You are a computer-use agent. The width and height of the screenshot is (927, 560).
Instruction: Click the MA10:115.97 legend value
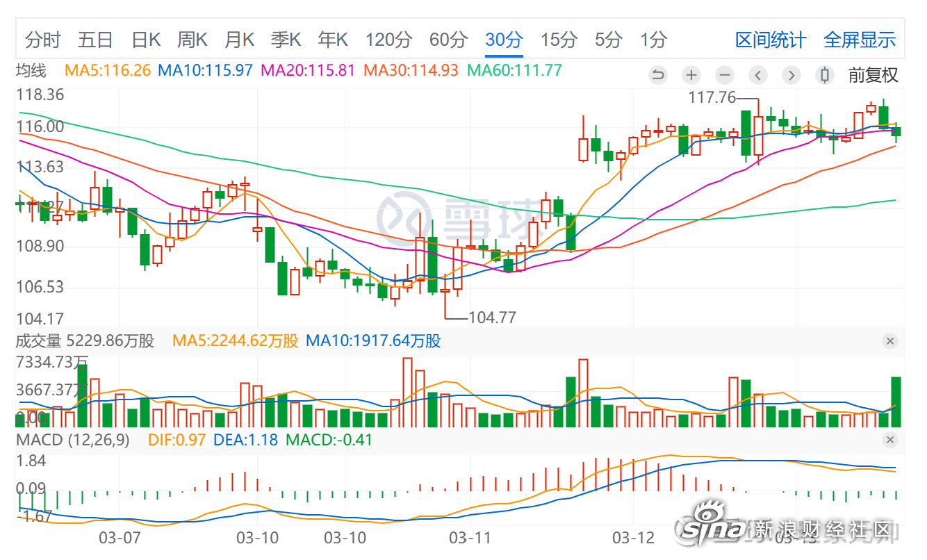[206, 70]
